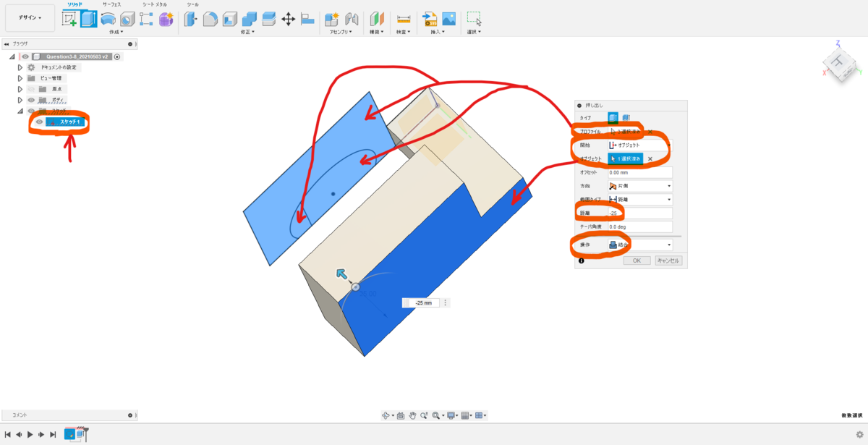Select the Hole tool icon
This screenshot has height=445, width=868.
coord(127,20)
